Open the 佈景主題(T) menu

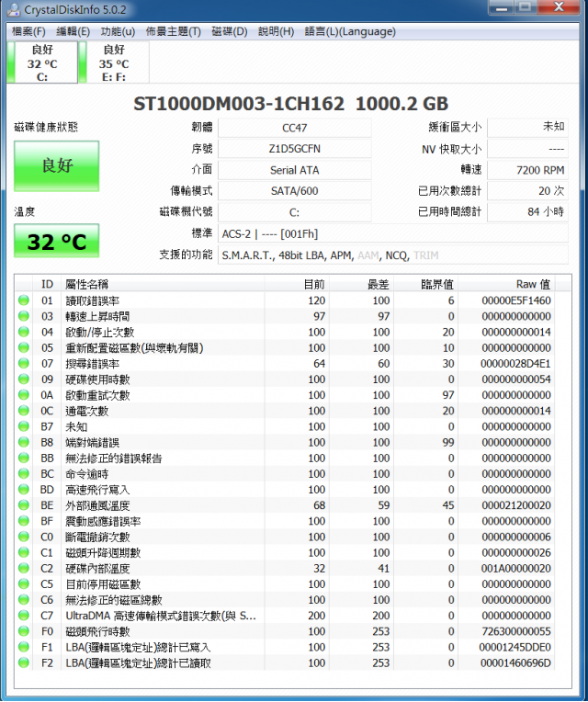click(x=173, y=31)
